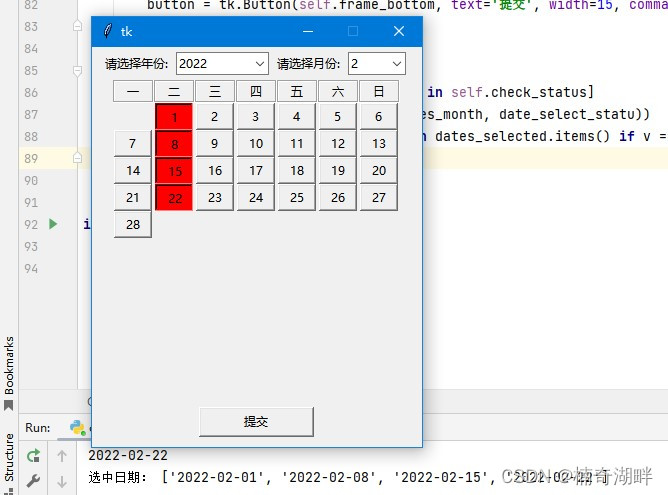This screenshot has height=495, width=668.
Task: Select the Python run configuration tab
Action: 80,428
